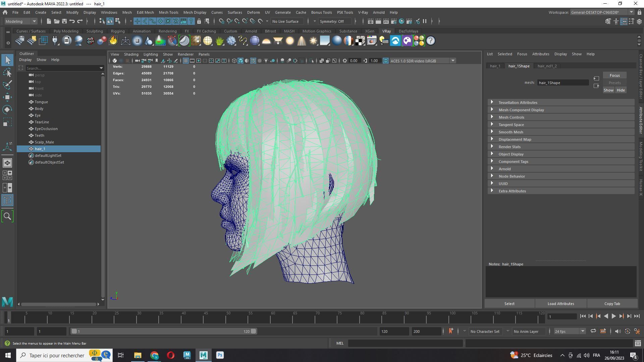644x362 pixels.
Task: Expand the Object Display section
Action: click(561, 154)
